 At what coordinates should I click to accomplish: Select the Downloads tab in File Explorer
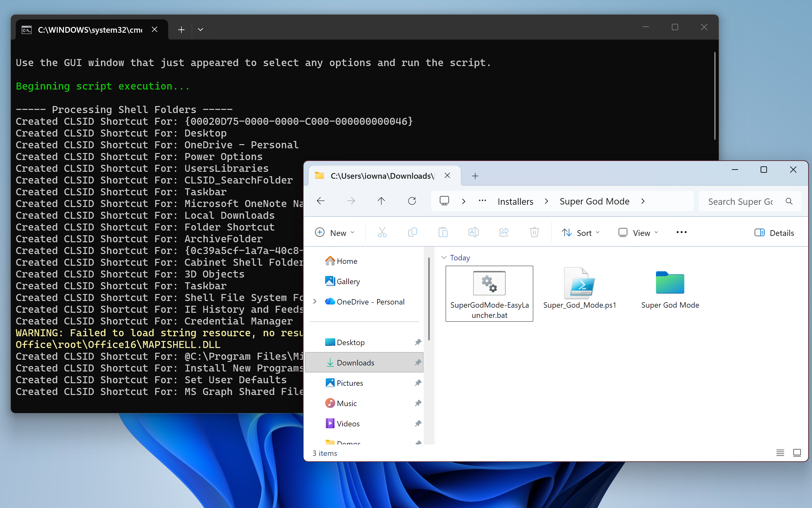click(x=384, y=176)
